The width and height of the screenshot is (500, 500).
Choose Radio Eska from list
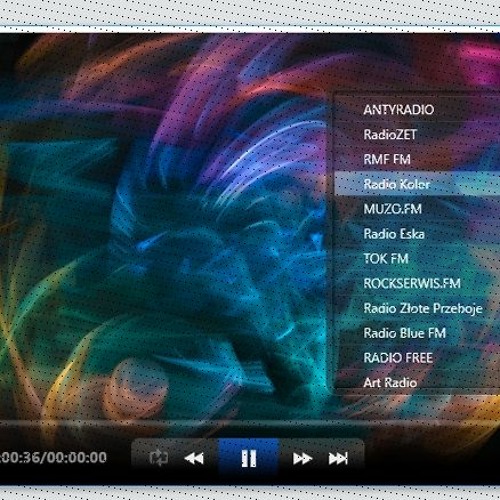pyautogui.click(x=417, y=234)
